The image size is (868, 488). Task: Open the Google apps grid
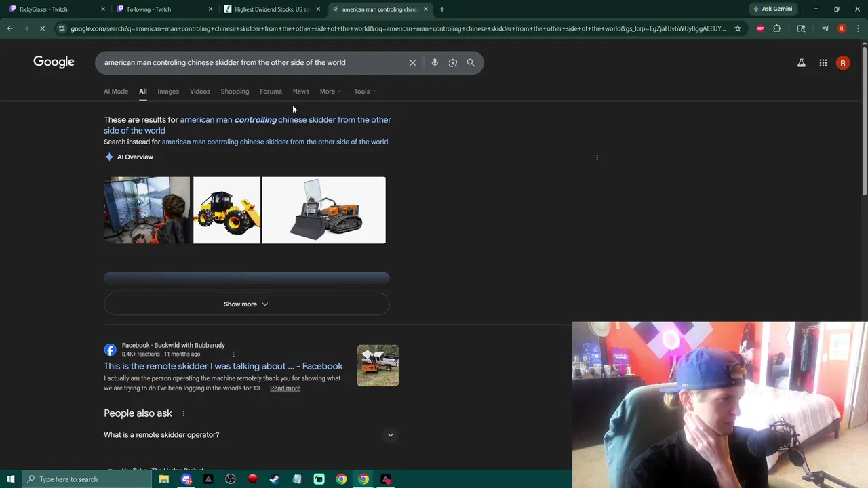point(823,63)
